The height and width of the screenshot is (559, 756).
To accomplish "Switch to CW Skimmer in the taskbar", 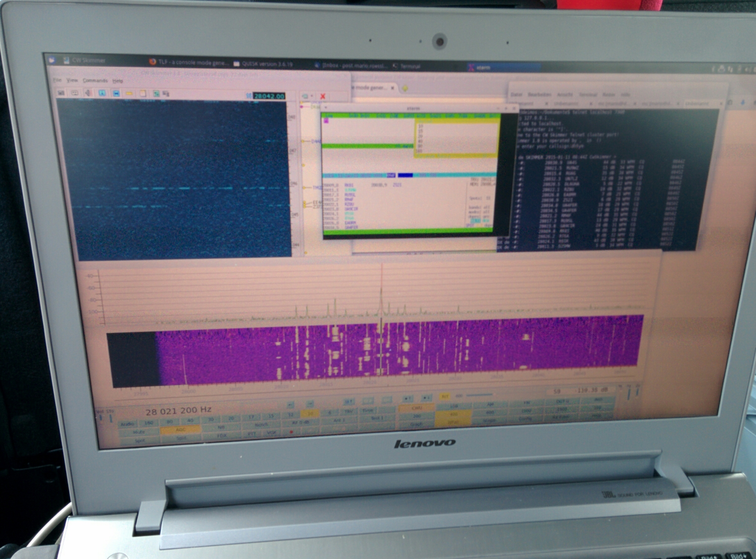I will (x=85, y=60).
